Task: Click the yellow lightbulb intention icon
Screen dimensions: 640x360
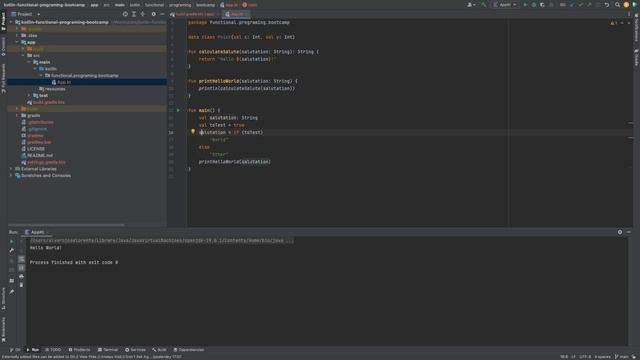Action: [x=193, y=131]
